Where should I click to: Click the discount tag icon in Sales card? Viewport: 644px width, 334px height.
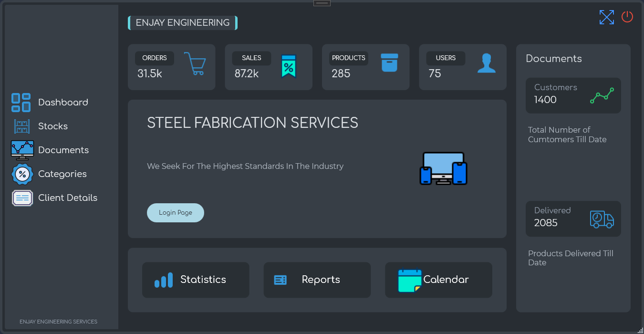pyautogui.click(x=288, y=66)
